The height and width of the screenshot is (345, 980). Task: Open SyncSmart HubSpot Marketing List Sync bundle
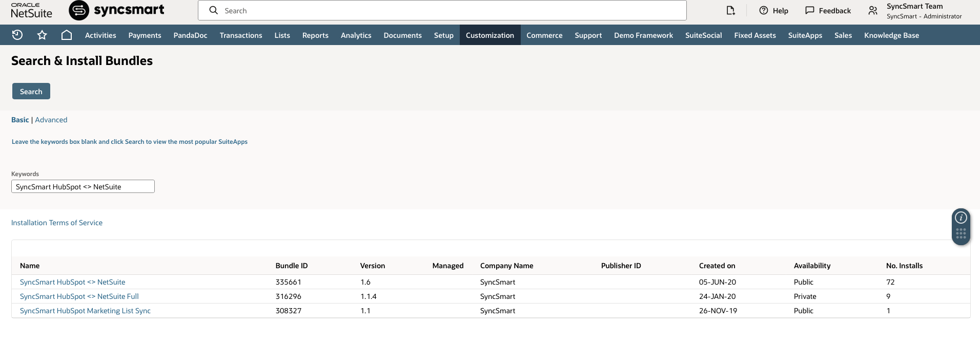click(85, 311)
